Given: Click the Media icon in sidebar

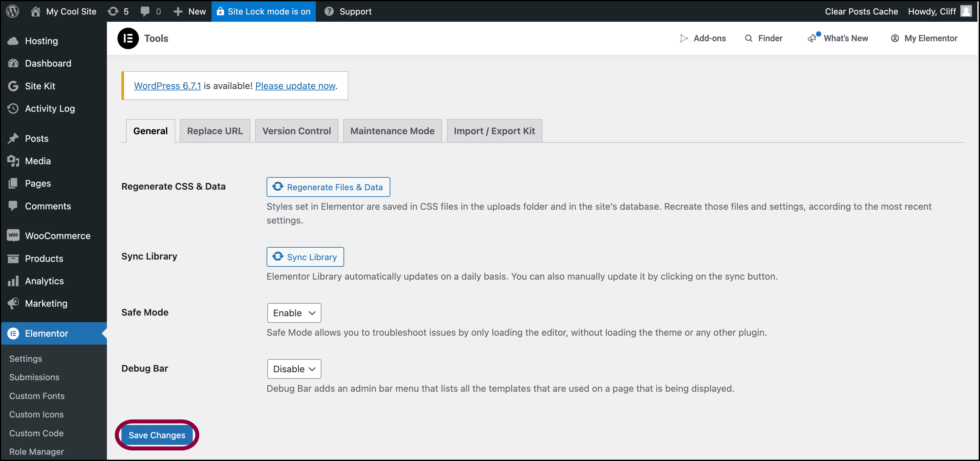Looking at the screenshot, I should point(13,161).
